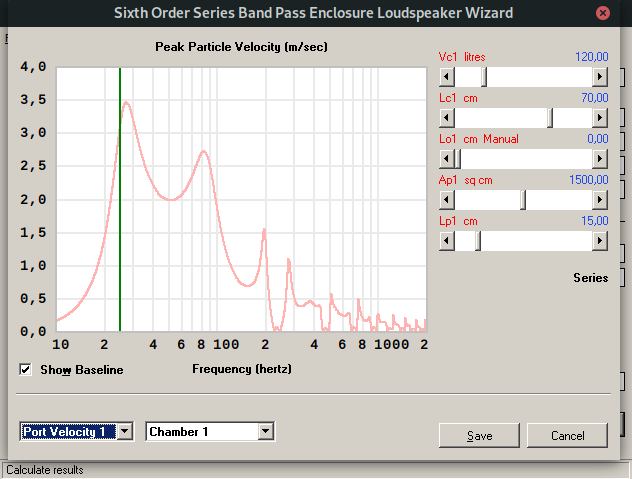
Task: Click the Lp1 cm left arrow
Action: [447, 241]
